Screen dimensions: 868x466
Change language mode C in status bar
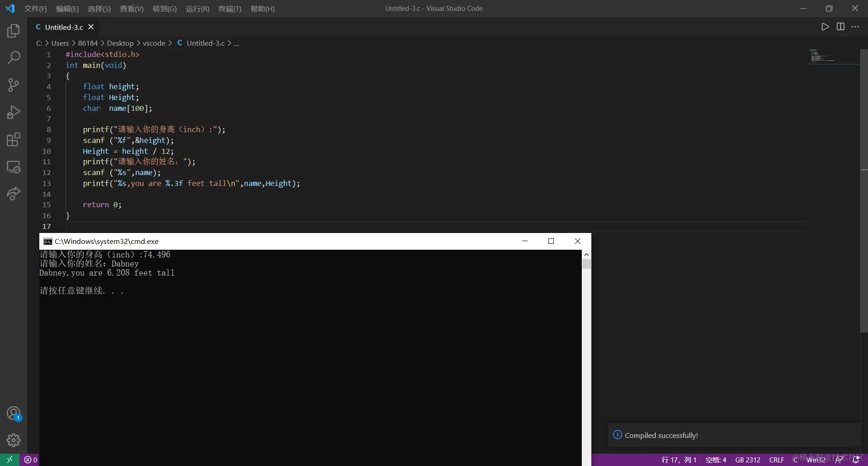795,460
